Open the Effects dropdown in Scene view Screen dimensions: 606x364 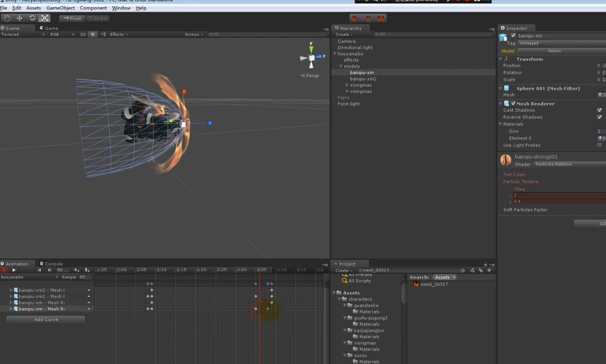pos(119,34)
